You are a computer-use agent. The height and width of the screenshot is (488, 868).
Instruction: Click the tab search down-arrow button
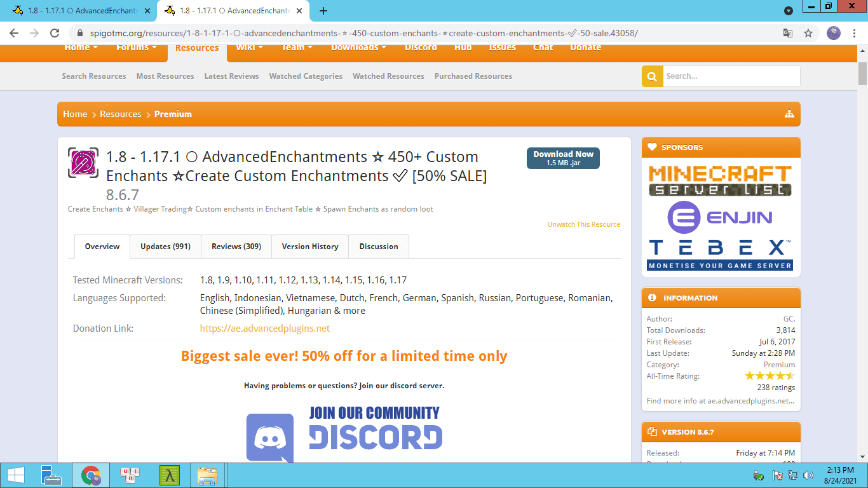tap(789, 11)
